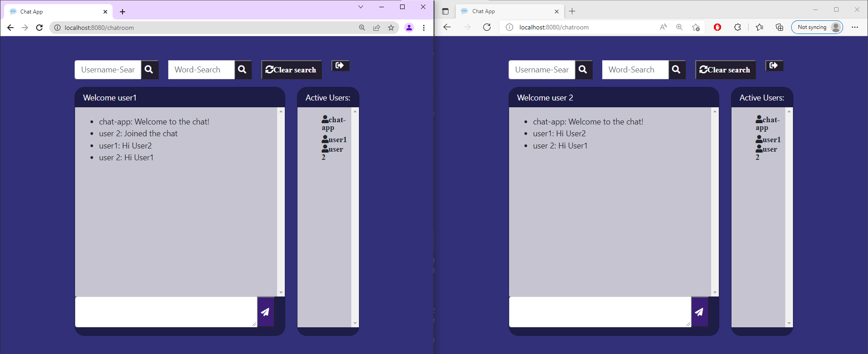Open Edge tab actions menu icon

445,11
